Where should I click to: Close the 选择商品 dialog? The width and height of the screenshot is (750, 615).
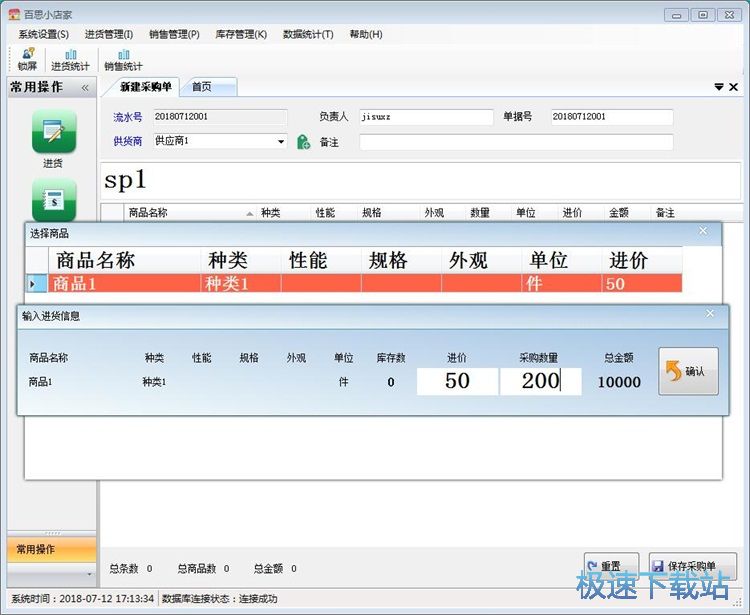pyautogui.click(x=703, y=231)
